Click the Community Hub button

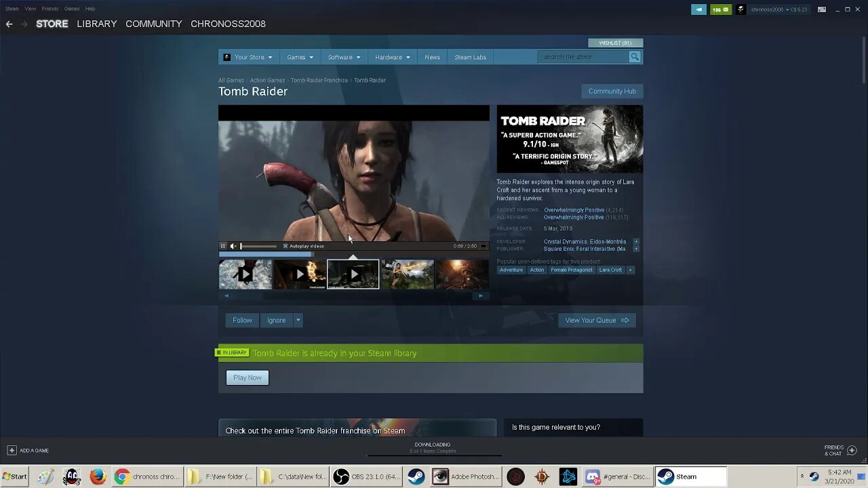(612, 91)
